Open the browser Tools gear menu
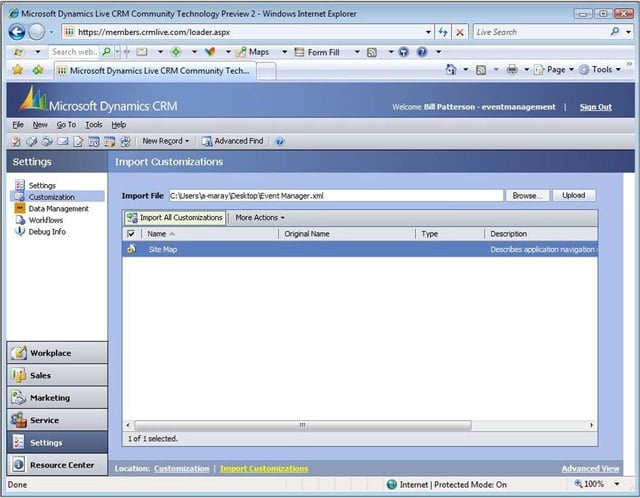 click(x=600, y=70)
